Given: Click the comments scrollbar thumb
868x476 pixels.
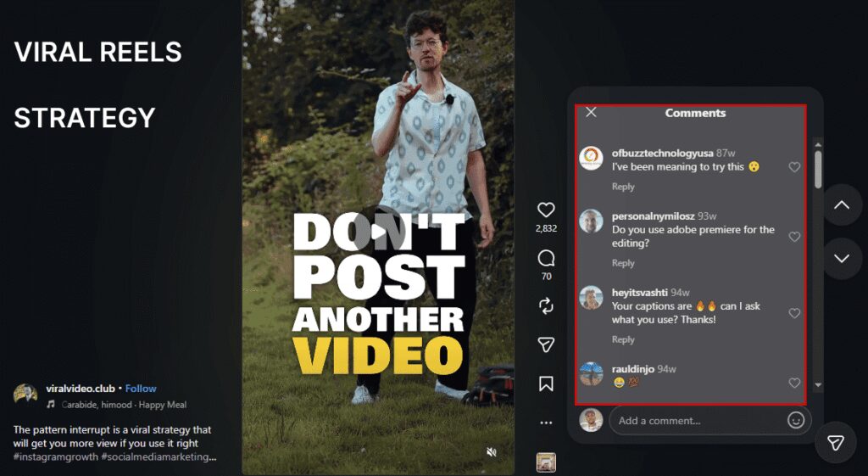Looking at the screenshot, I should click(x=818, y=169).
